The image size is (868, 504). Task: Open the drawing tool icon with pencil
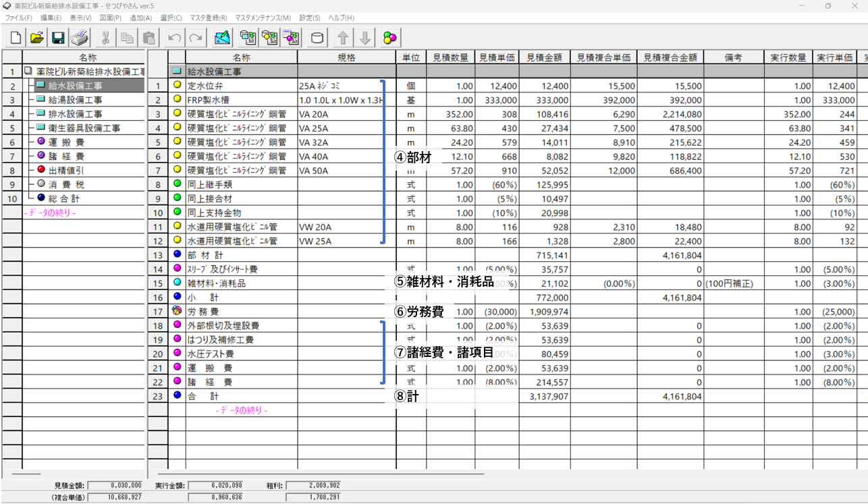tap(222, 38)
